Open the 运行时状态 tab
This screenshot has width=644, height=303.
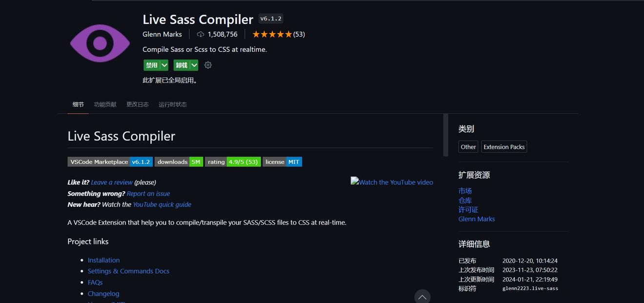click(172, 104)
